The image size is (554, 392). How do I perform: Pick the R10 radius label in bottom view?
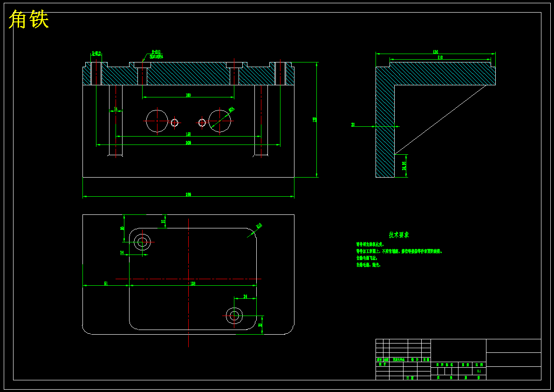click(259, 226)
